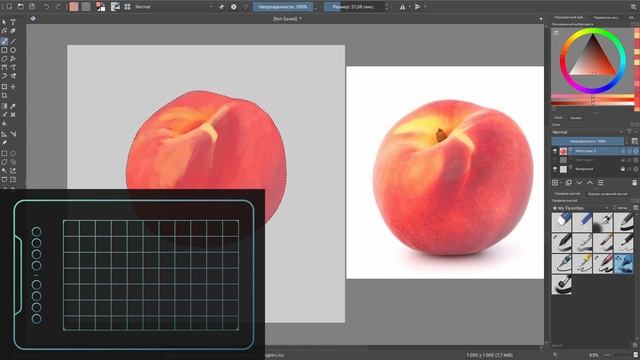
Task: Select the Elliptical Selection tool
Action: (13, 153)
